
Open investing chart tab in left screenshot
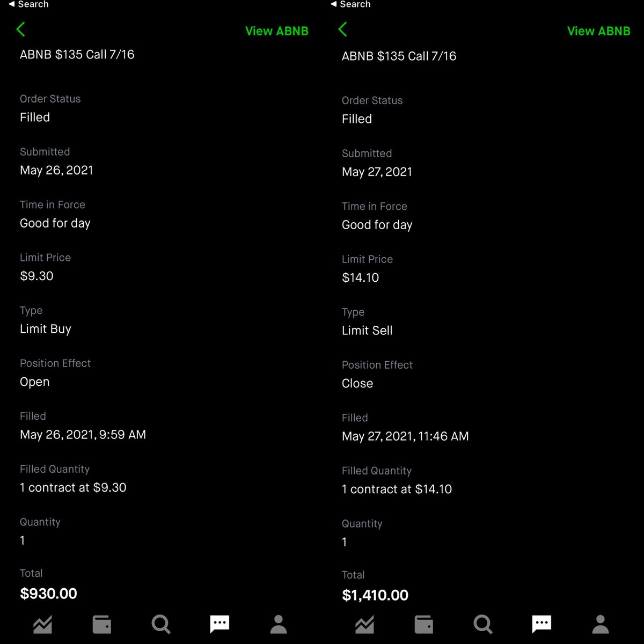coord(42,624)
